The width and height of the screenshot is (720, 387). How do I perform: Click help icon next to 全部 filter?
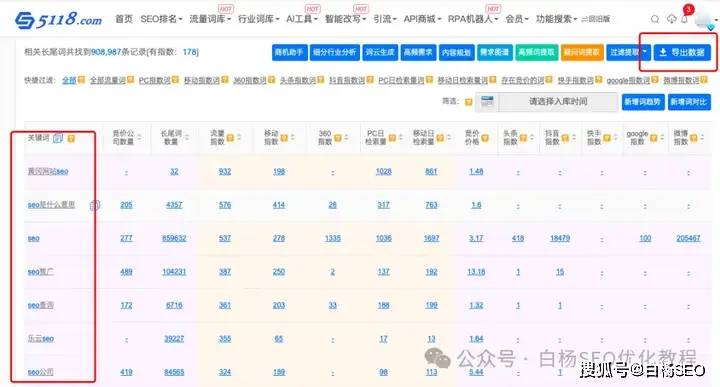(x=81, y=80)
